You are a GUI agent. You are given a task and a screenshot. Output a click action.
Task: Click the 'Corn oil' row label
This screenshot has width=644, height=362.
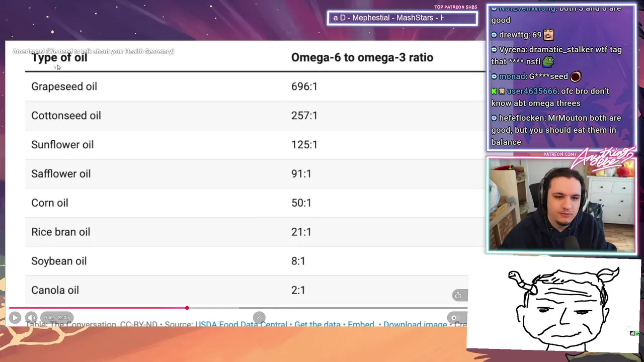coord(49,203)
